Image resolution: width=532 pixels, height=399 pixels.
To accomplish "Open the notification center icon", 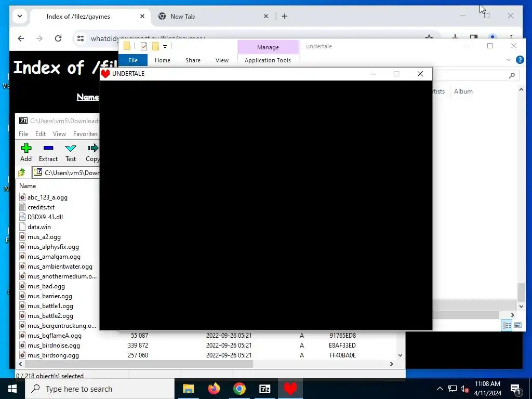I will 515,389.
